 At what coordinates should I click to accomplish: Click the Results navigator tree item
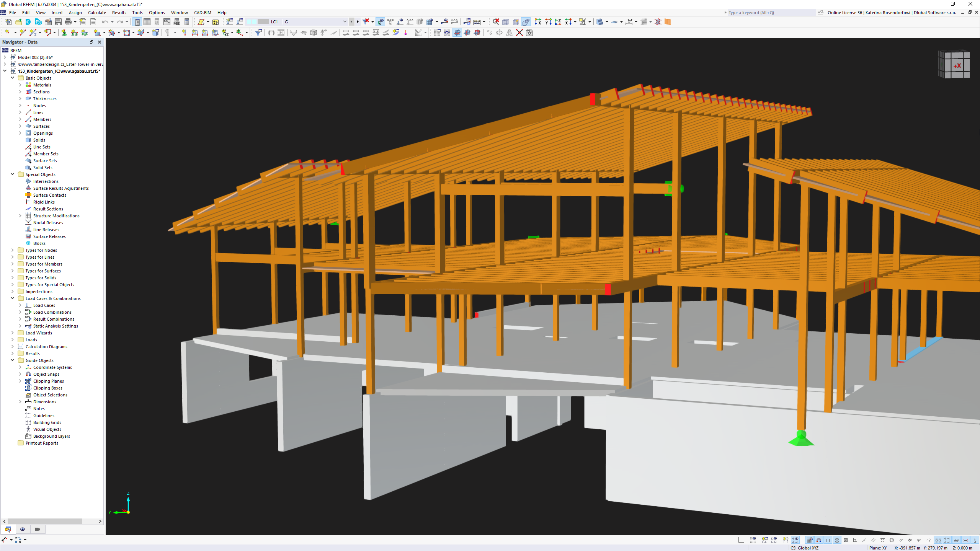[32, 353]
